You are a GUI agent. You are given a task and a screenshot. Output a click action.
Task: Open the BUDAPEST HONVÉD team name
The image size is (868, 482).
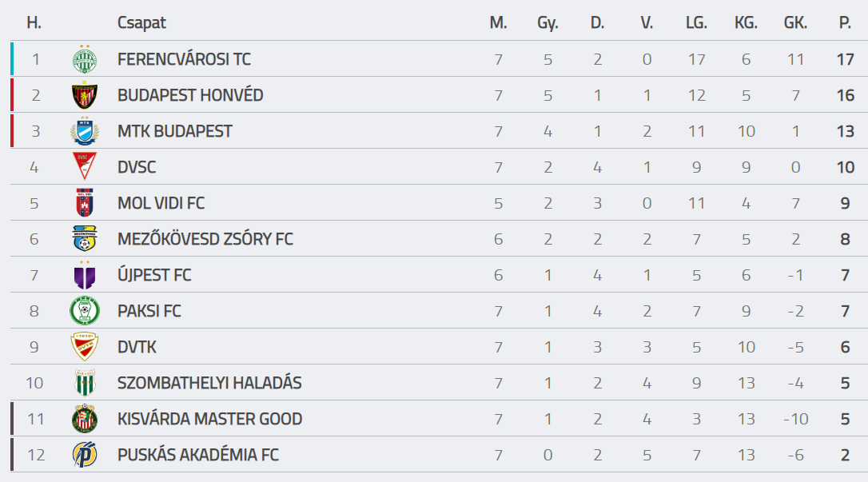[190, 95]
